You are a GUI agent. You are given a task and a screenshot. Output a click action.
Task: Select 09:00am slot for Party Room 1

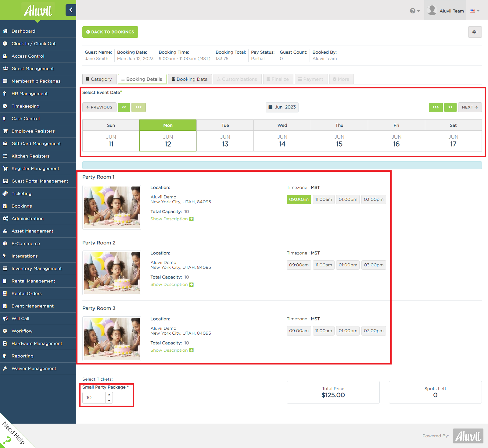tap(299, 199)
